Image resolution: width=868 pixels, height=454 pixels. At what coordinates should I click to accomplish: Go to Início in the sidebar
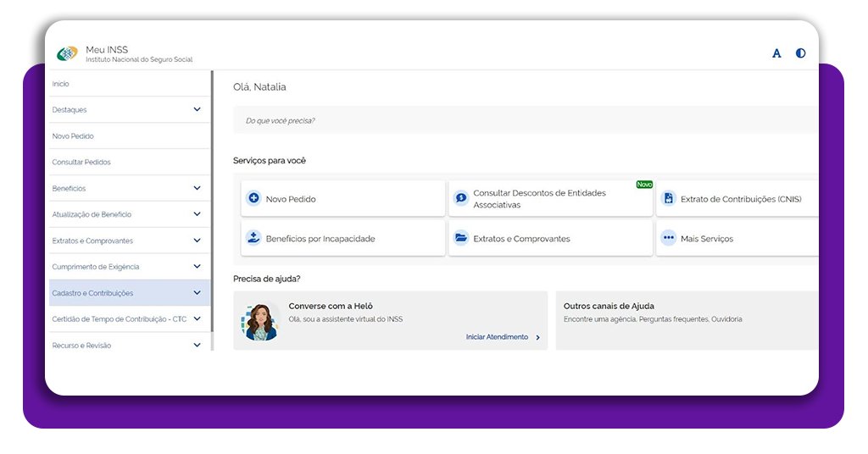61,84
